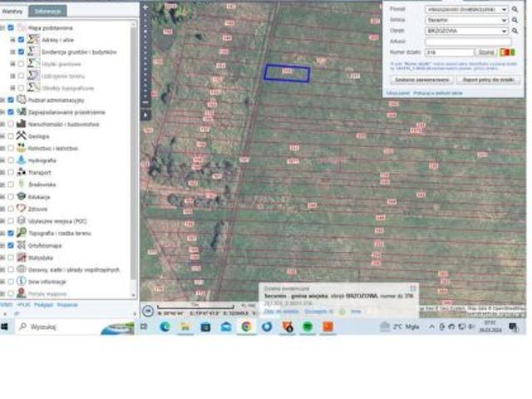Click the empty field below Obręb
Image resolution: width=532 pixels, height=399 pixels.
pyautogui.click(x=468, y=42)
